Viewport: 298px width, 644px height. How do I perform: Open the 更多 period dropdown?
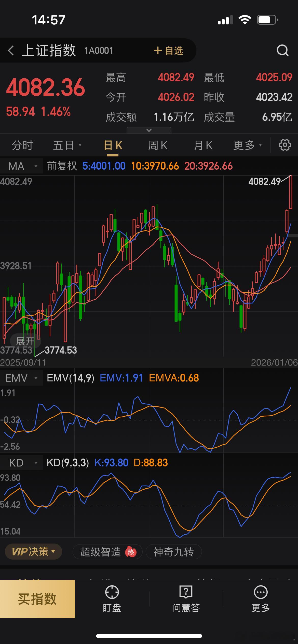[x=247, y=145]
